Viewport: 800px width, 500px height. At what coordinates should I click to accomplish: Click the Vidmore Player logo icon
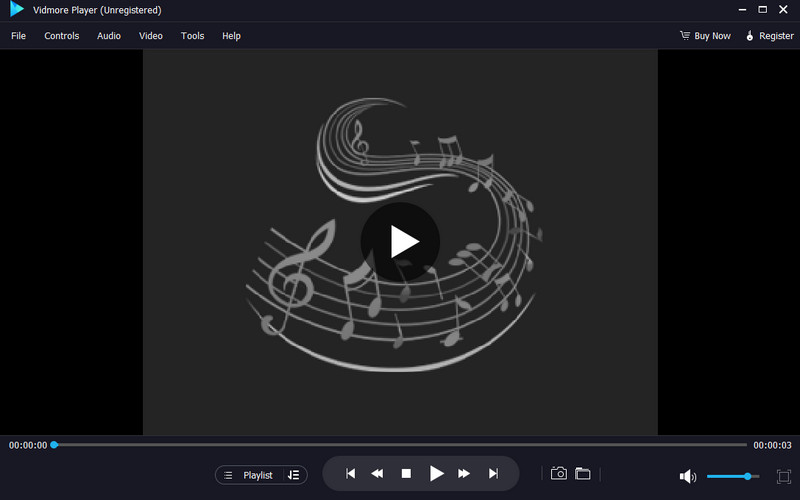click(16, 9)
